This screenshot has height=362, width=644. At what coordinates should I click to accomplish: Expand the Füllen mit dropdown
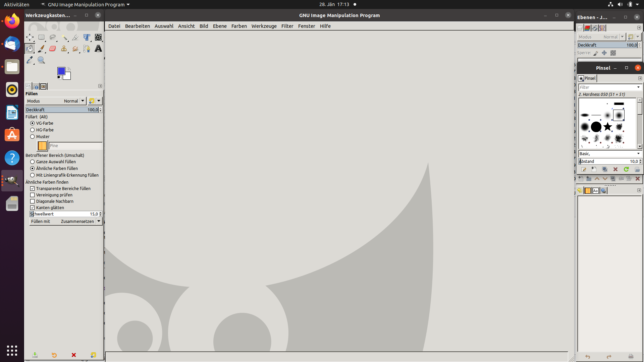[x=99, y=221]
